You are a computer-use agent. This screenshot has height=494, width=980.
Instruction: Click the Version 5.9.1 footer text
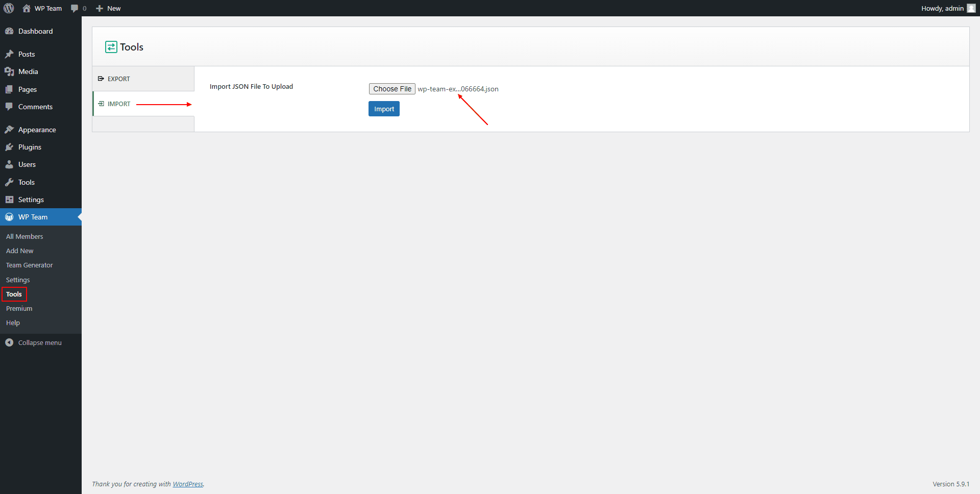click(951, 484)
